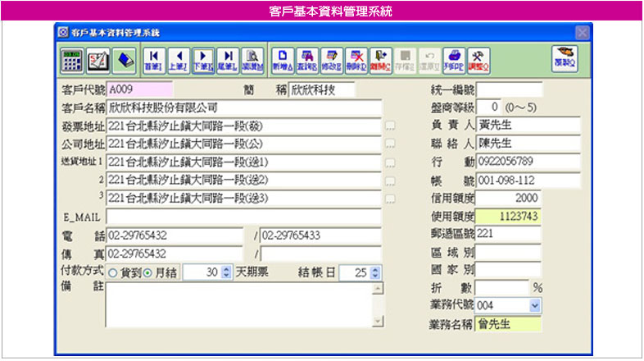Click the 天期票 days spinner arrows
644x361 pixels.
227,272
